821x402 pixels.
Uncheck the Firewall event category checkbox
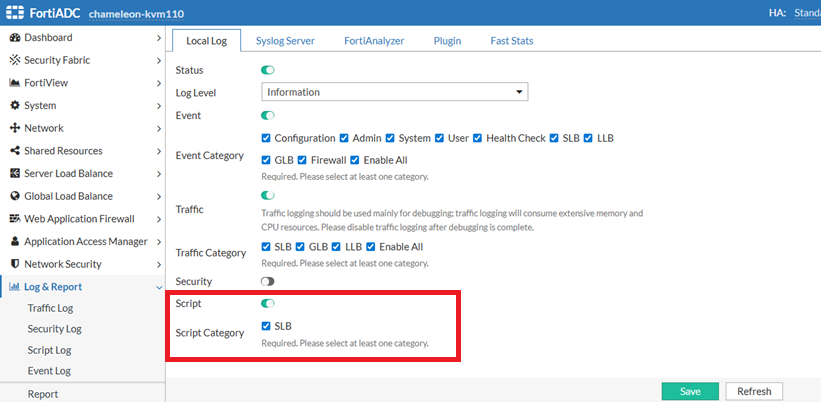302,160
